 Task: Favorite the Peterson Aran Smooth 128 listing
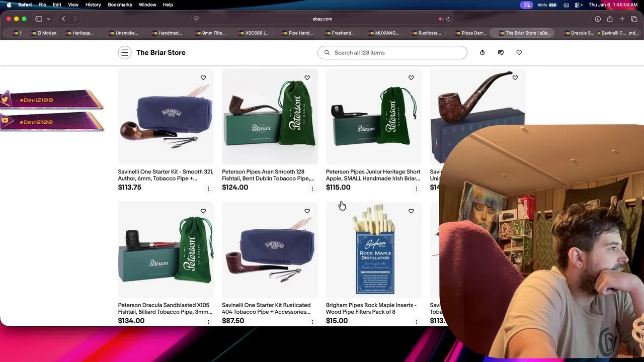(307, 78)
